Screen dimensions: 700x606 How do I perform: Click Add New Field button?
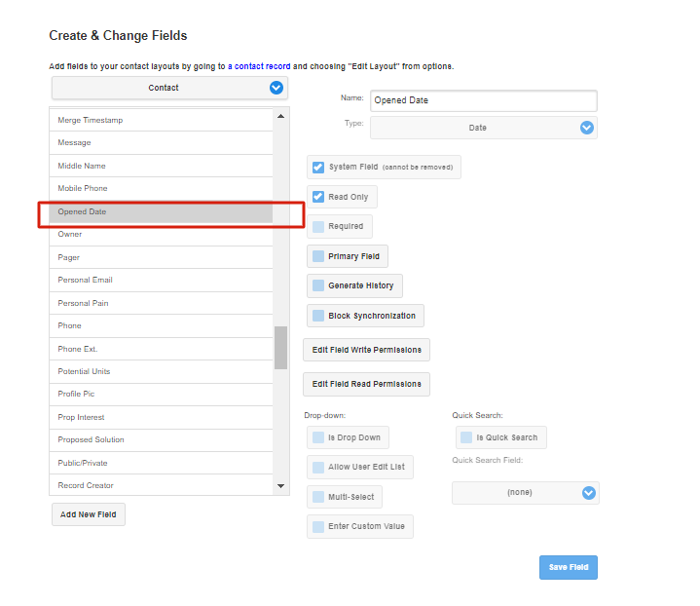tap(89, 514)
